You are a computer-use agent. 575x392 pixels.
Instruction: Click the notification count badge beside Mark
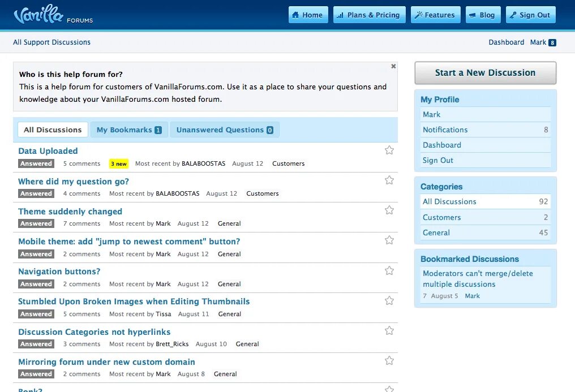pyautogui.click(x=552, y=42)
